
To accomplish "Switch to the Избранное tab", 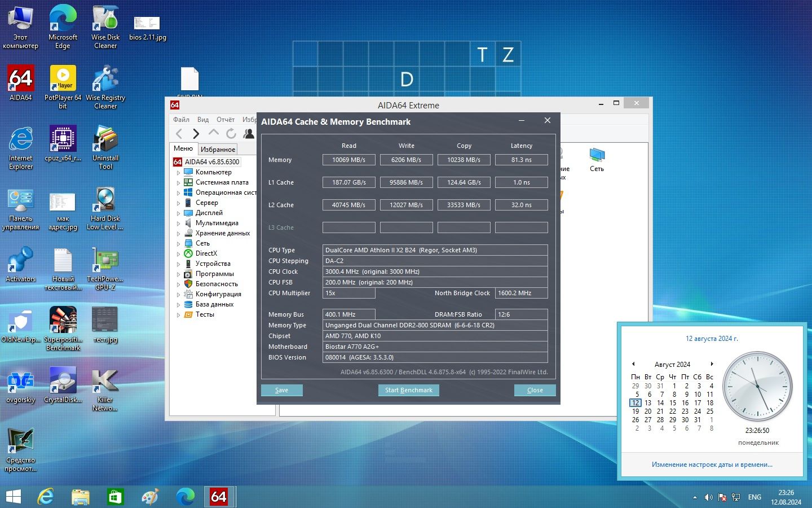I will pos(218,149).
